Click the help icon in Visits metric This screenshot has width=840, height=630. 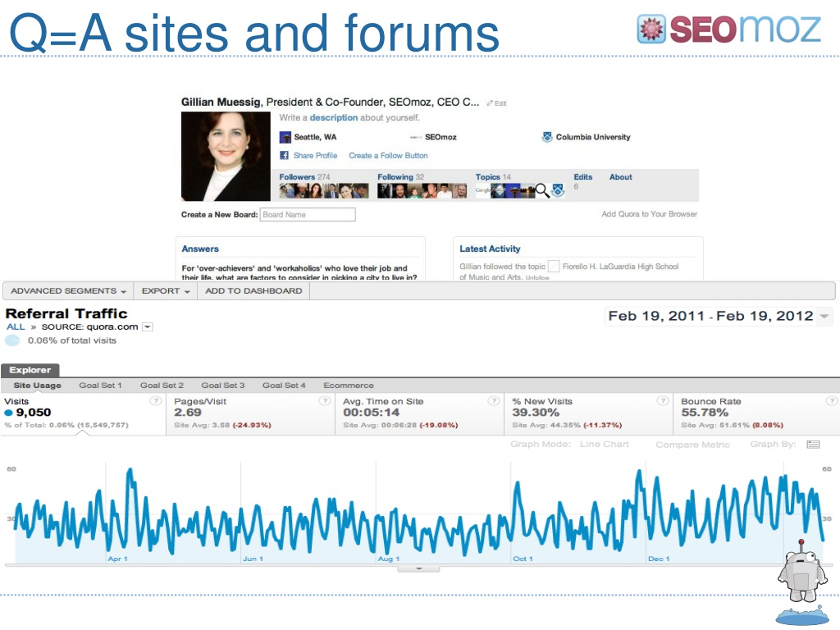[155, 400]
